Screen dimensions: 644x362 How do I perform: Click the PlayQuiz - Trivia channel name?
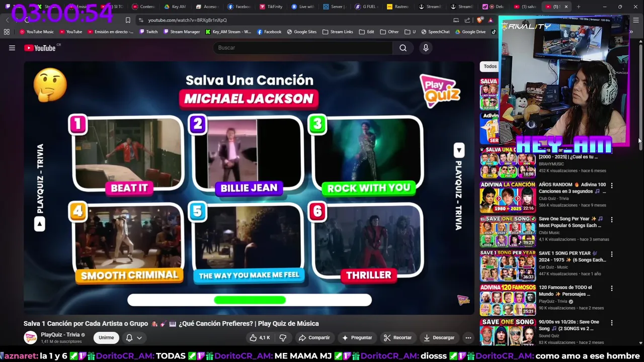click(60, 335)
